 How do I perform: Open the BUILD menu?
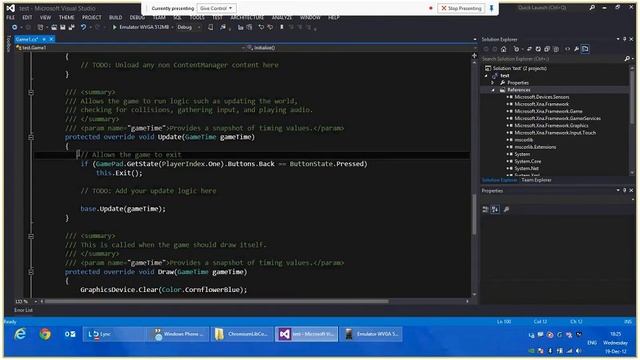(116, 18)
